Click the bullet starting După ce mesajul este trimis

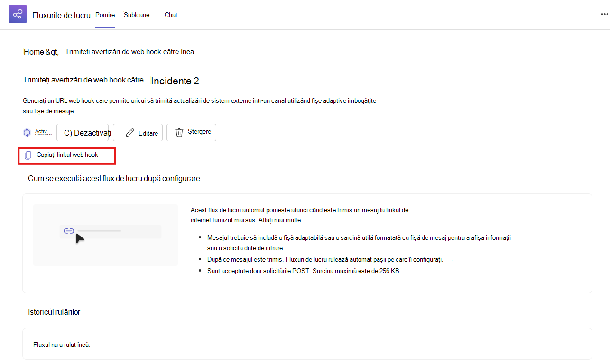(325, 260)
